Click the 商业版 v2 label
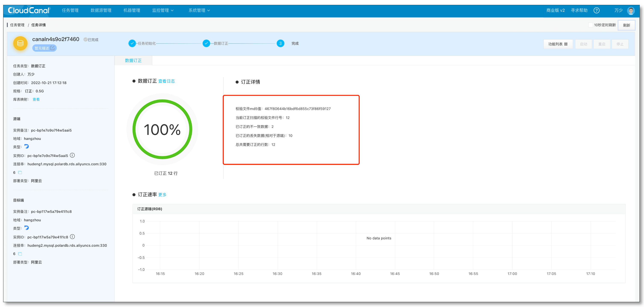The width and height of the screenshot is (644, 307). coord(555,10)
